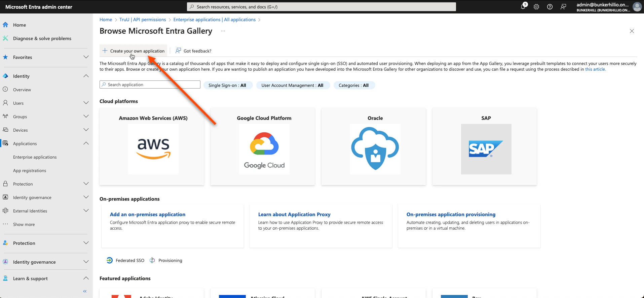
Task: Collapse the sidebar with the double-chevron icon
Action: click(85, 291)
